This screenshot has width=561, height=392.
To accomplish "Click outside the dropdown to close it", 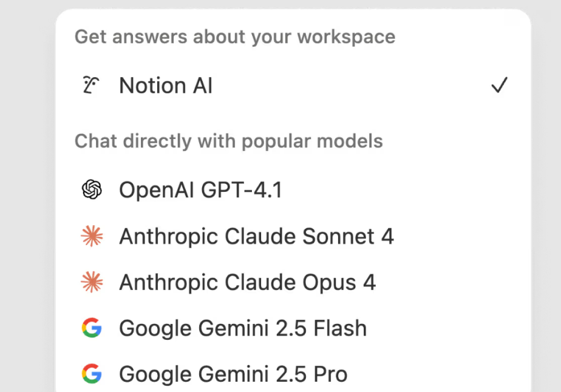I will pyautogui.click(x=27, y=194).
